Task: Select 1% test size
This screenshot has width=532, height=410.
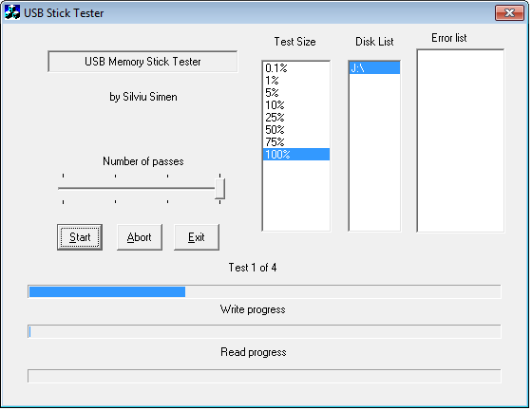Action: click(x=295, y=81)
